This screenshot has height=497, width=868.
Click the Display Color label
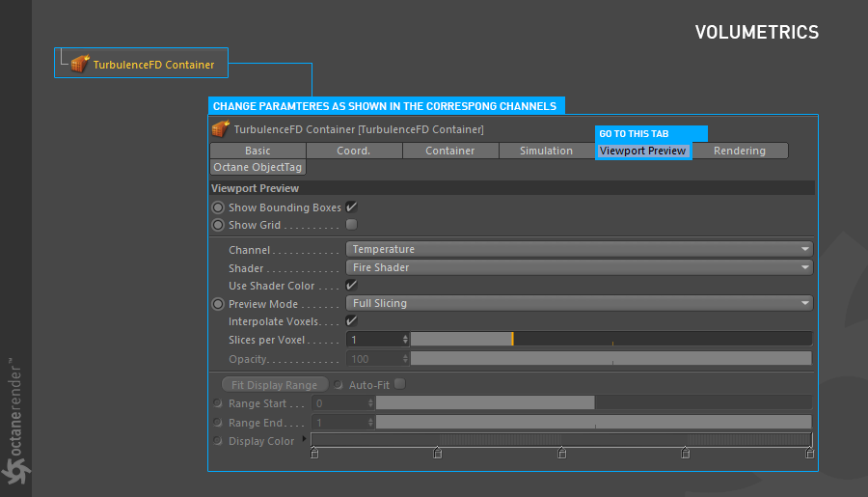point(261,441)
